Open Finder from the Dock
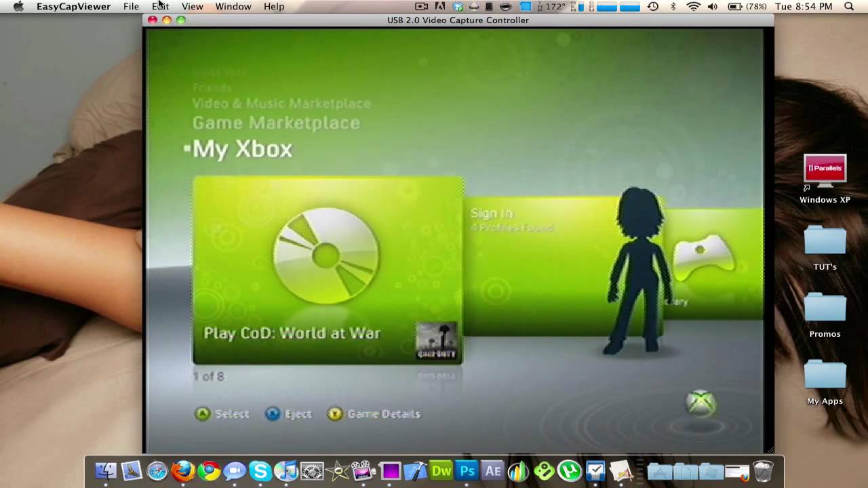Screen dimensions: 868x488 coord(106,470)
